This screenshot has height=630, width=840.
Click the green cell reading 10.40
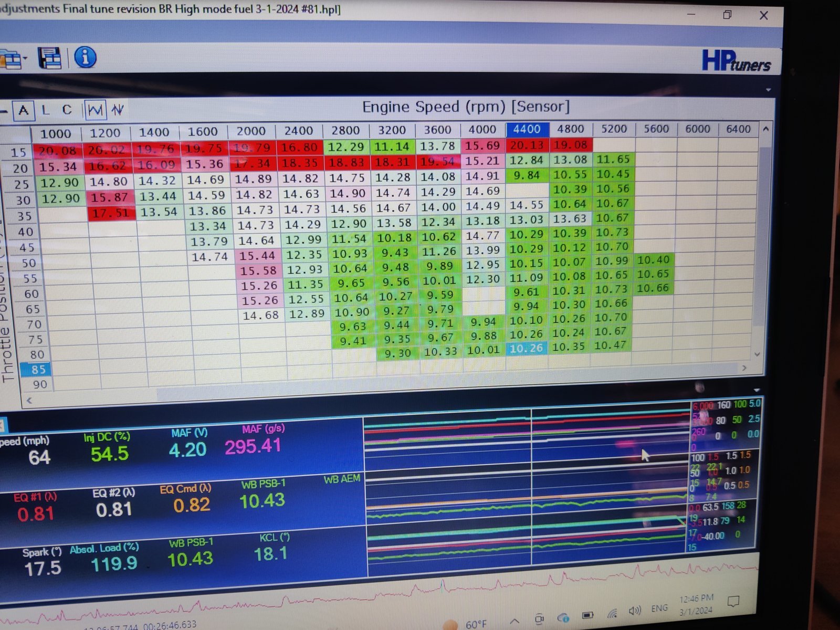pyautogui.click(x=653, y=260)
